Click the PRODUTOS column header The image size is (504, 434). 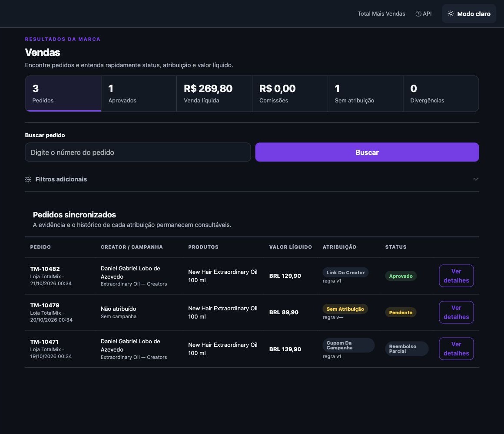pos(203,247)
